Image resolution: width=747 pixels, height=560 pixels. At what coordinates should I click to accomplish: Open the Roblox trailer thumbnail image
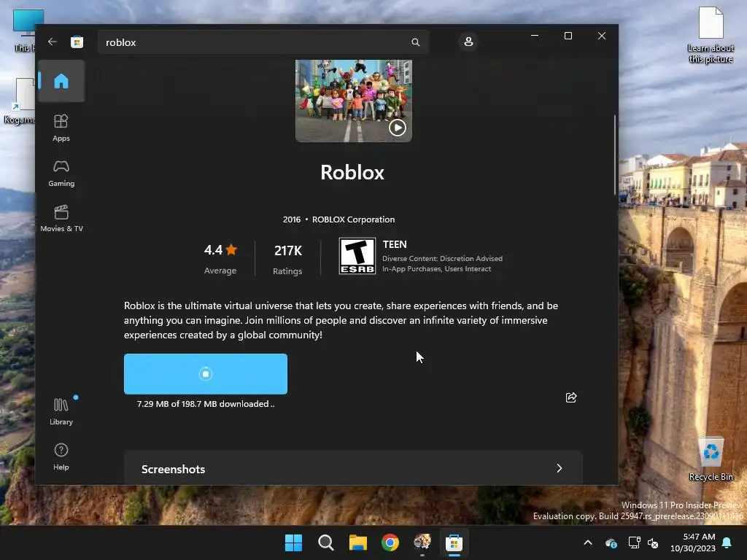pos(354,101)
